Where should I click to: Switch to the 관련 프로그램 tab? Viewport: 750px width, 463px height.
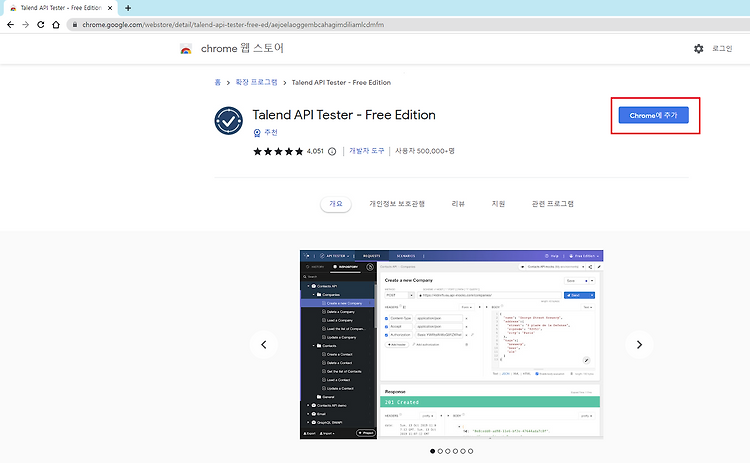[x=552, y=204]
